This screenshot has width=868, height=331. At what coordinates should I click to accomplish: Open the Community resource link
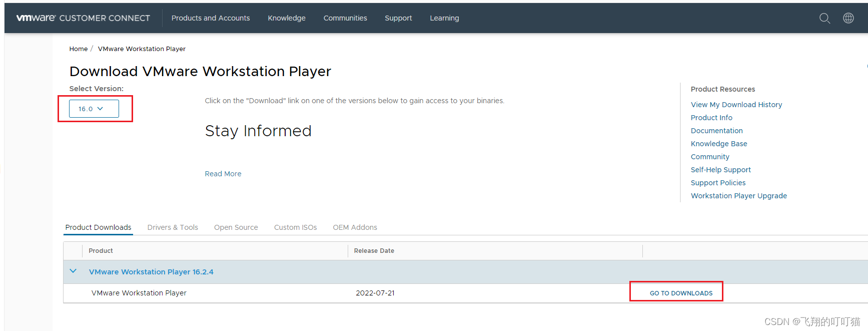[x=710, y=157]
